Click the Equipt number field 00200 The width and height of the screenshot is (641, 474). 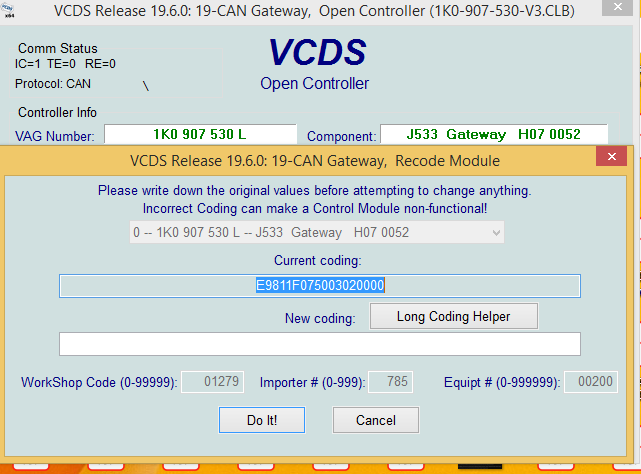(x=591, y=382)
